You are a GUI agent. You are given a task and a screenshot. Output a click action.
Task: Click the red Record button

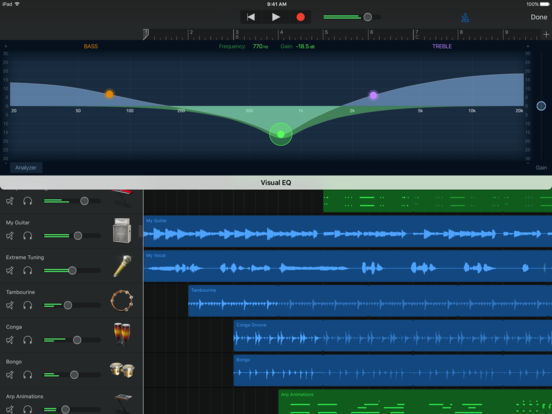coord(300,17)
